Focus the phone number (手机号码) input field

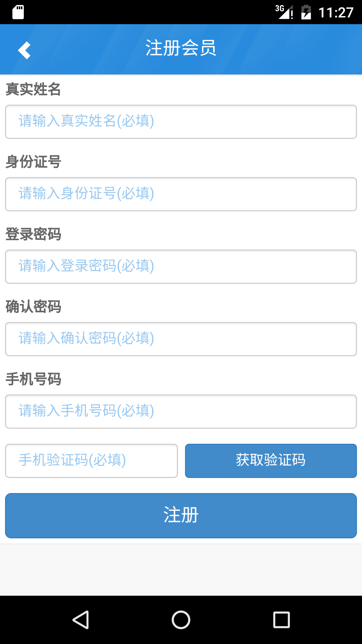coord(181,412)
